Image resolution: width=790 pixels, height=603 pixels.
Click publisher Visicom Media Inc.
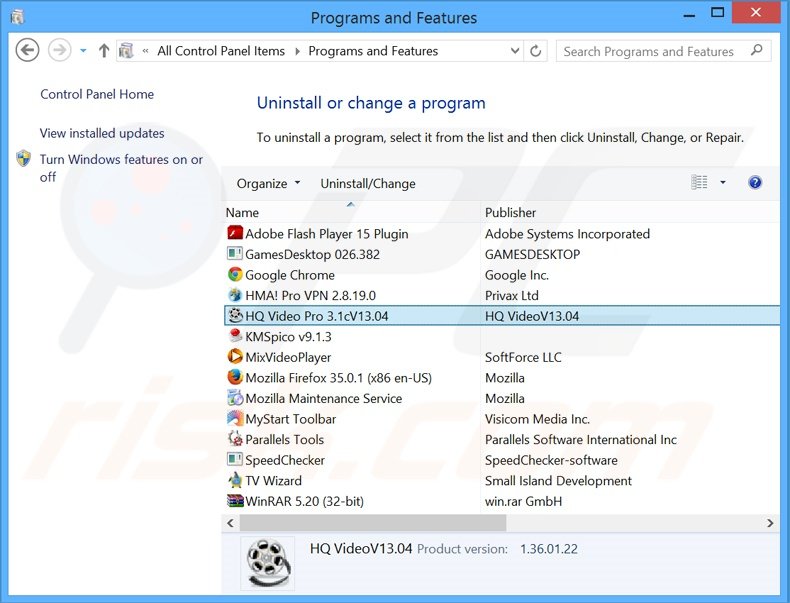[x=537, y=419]
